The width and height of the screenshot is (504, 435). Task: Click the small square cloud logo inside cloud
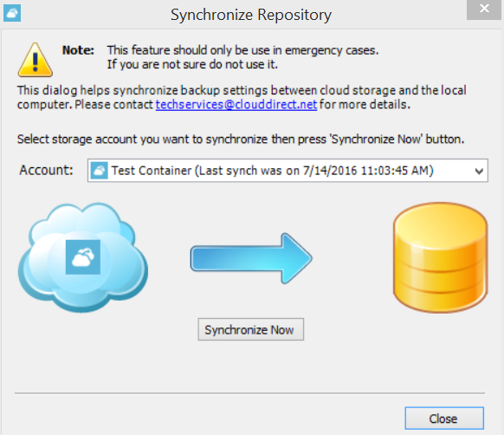point(83,257)
